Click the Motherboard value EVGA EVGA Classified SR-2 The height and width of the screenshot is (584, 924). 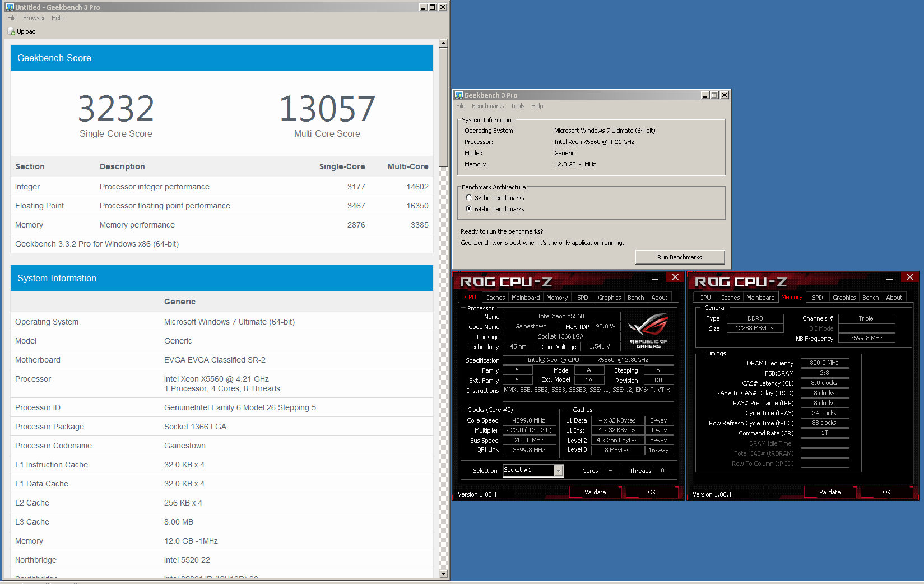click(x=215, y=360)
